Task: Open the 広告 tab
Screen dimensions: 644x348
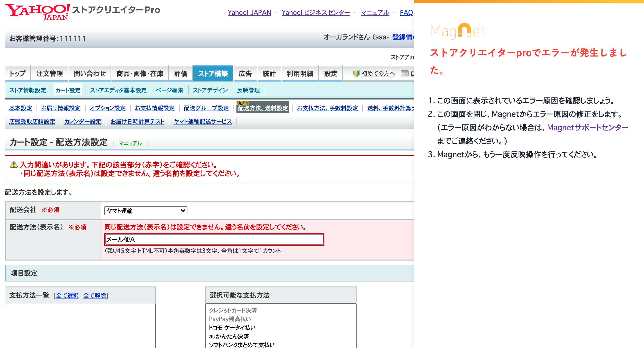Action: 245,74
